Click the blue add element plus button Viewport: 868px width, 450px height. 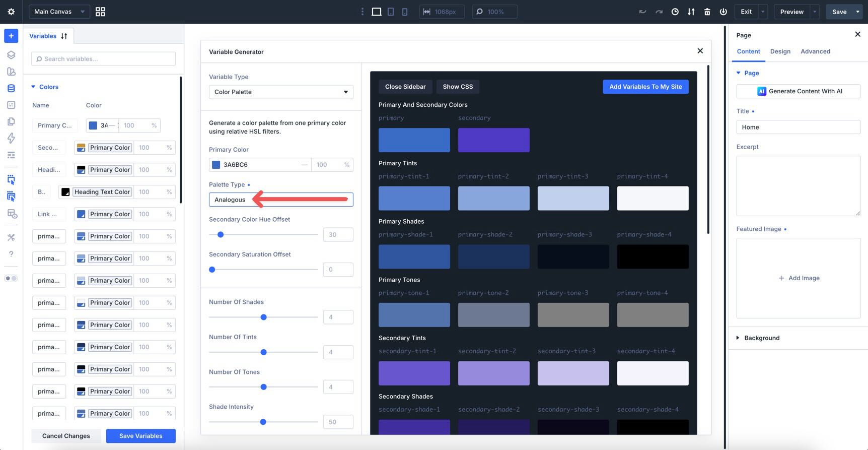coord(11,36)
